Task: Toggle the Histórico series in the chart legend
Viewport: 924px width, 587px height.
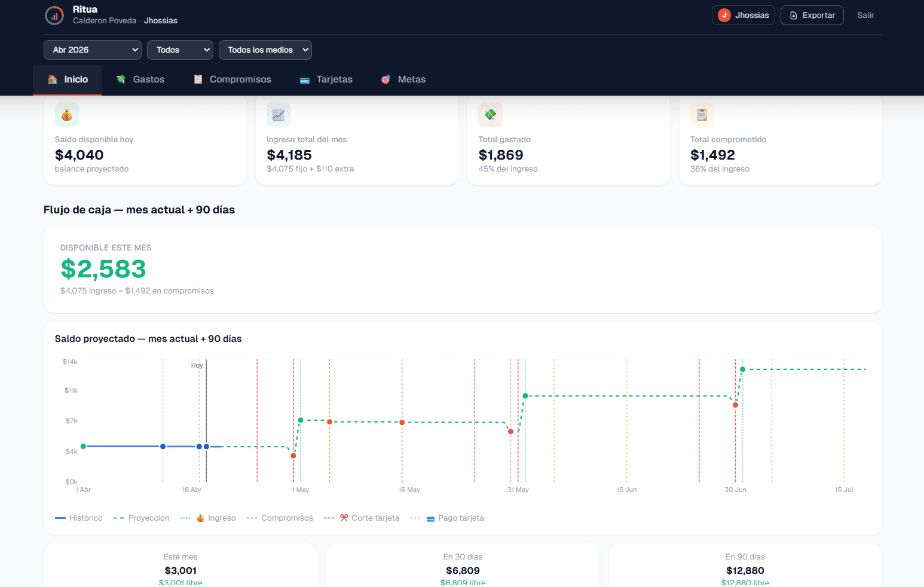Action: [78, 518]
